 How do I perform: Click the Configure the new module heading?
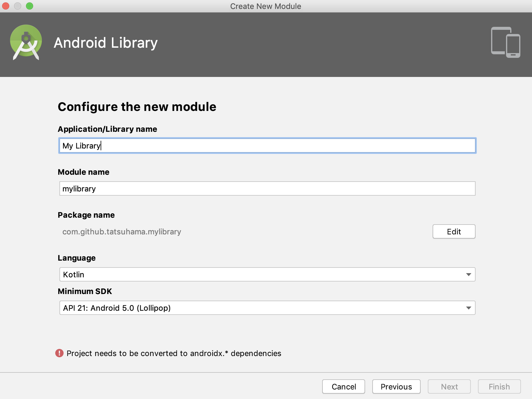(137, 107)
